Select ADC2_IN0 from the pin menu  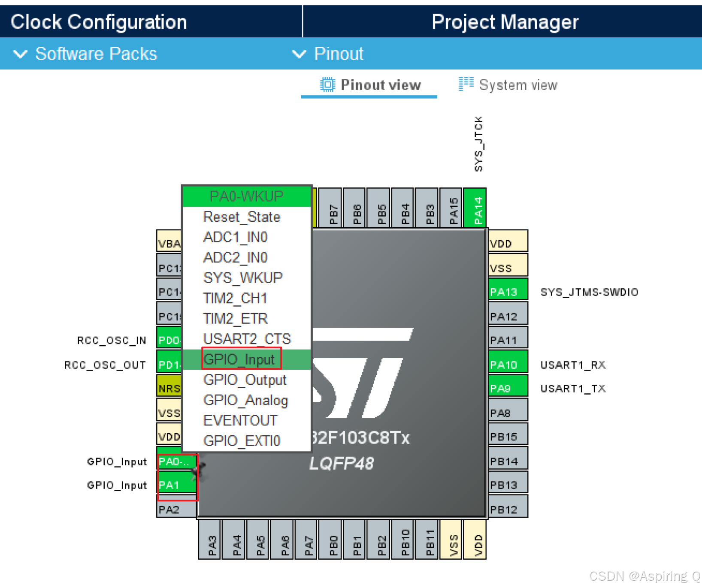coord(247,257)
